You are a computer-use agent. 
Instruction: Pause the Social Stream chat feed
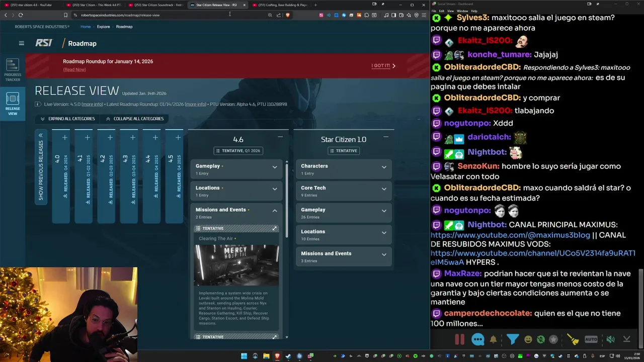tap(459, 339)
